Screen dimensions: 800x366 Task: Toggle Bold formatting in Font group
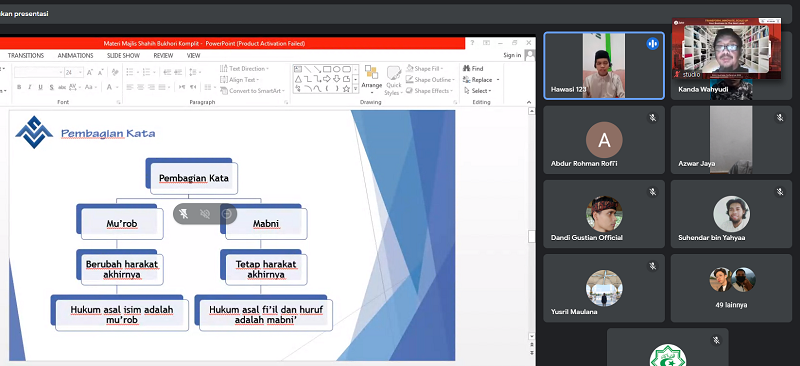(x=19, y=87)
